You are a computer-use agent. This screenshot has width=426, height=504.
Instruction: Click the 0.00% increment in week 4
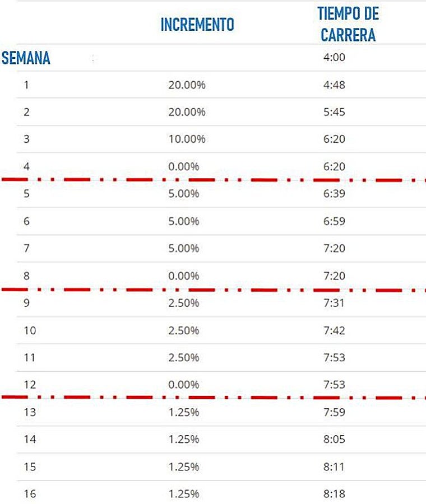pos(183,166)
